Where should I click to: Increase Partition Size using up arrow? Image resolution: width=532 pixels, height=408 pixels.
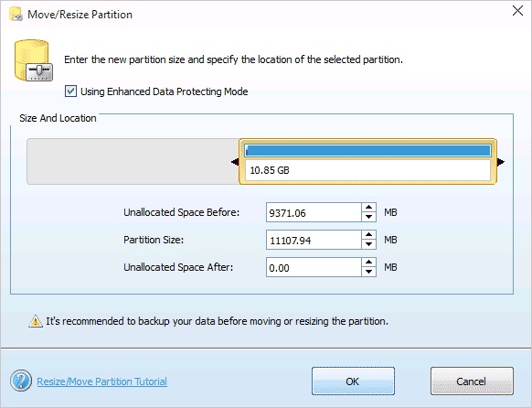pyautogui.click(x=368, y=235)
